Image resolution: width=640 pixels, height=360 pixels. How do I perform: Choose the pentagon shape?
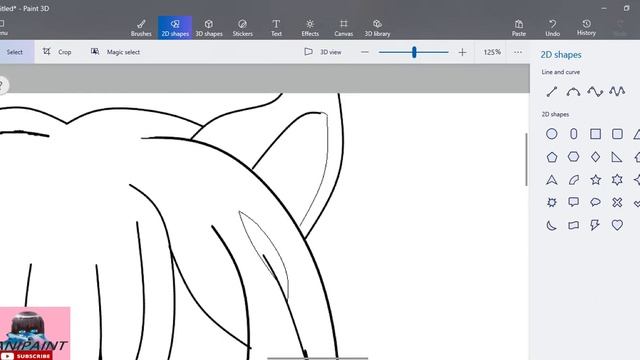tap(552, 157)
